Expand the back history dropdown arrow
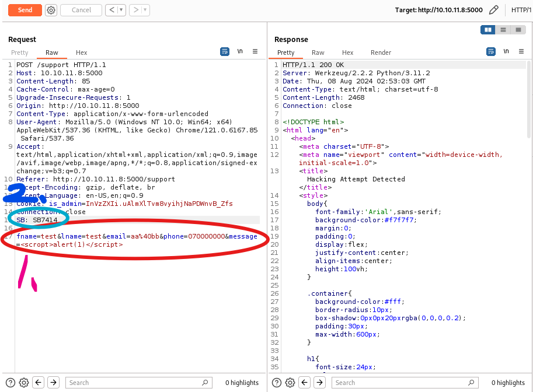This screenshot has height=392, width=533. tap(121, 10)
